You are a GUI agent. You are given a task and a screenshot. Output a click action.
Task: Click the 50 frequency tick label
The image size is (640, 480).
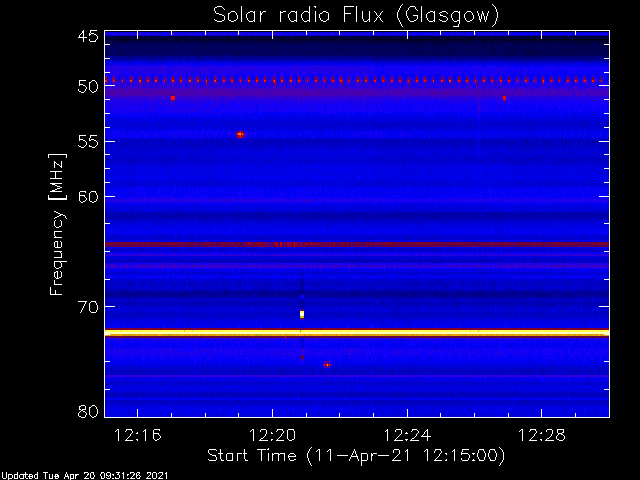(x=88, y=87)
